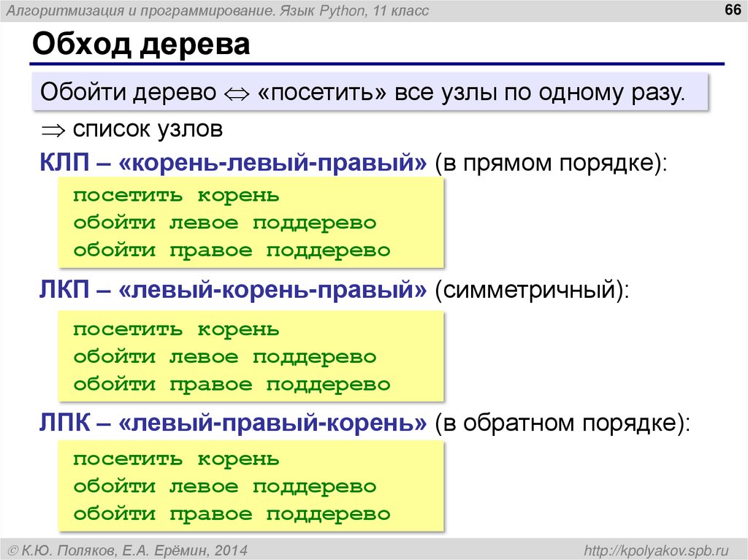Select the line «обойти левое поддерево» under ЛКП
The image size is (748, 560).
(224, 356)
